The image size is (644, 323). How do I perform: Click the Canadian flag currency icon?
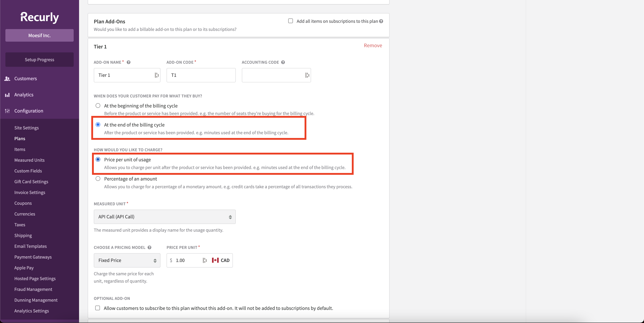[215, 260]
